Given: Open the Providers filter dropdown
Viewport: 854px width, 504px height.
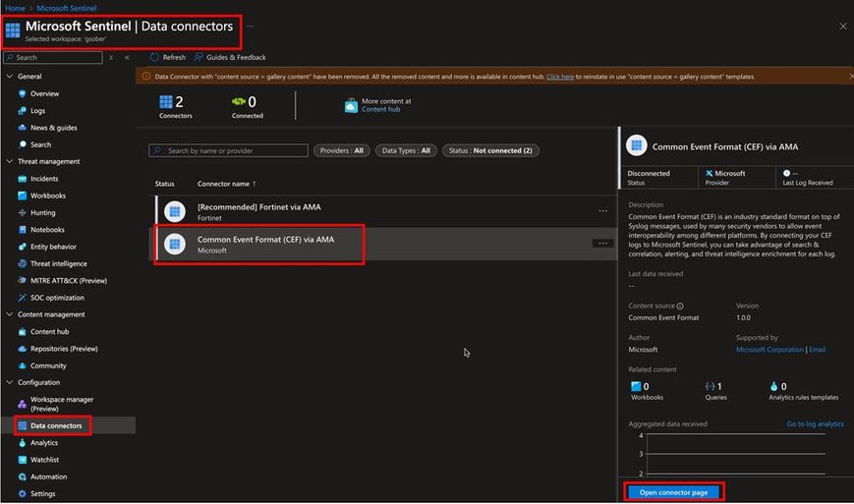Looking at the screenshot, I should click(342, 150).
